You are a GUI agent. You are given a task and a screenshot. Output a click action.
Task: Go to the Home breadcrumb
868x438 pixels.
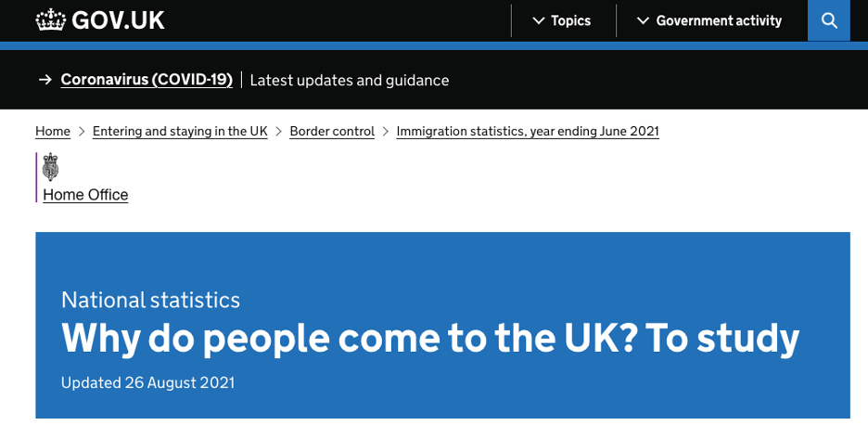53,131
